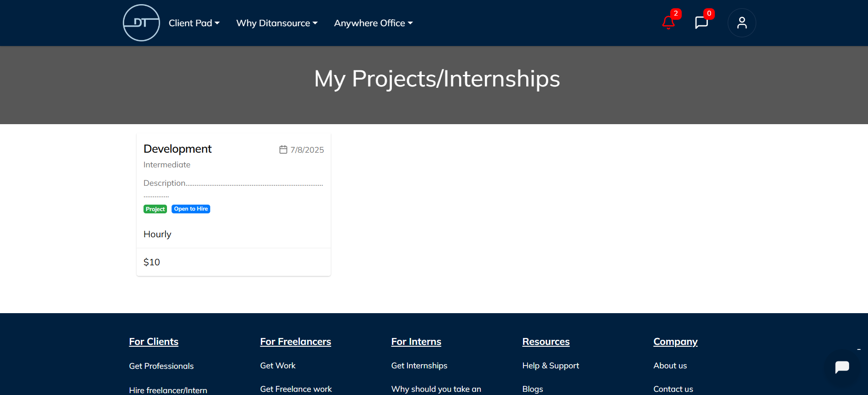Open the Get Internships footer link
The height and width of the screenshot is (395, 868).
tap(419, 366)
